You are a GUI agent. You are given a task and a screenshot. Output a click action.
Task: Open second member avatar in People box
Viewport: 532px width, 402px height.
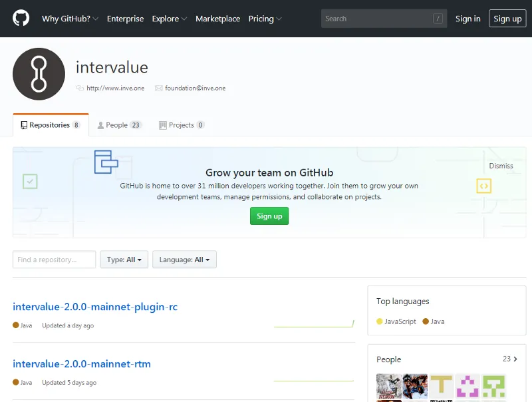[415, 386]
